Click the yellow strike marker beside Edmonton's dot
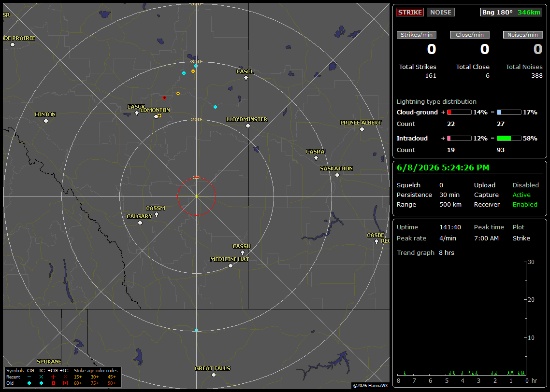The height and width of the screenshot is (392, 550). pos(159,115)
